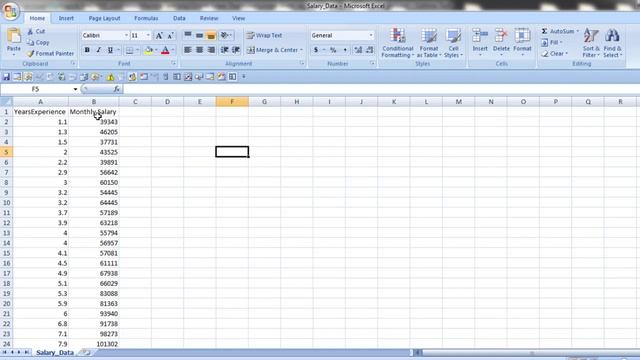Increase font size with Grow Font

pyautogui.click(x=159, y=36)
